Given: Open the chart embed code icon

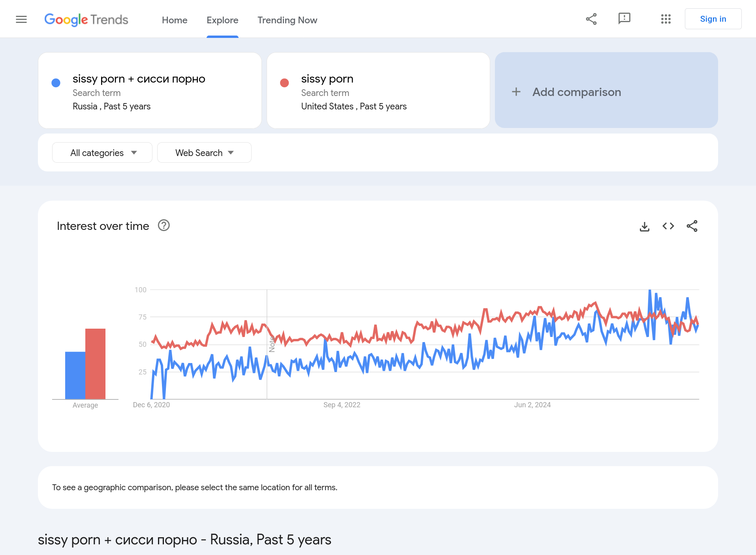Looking at the screenshot, I should [668, 226].
